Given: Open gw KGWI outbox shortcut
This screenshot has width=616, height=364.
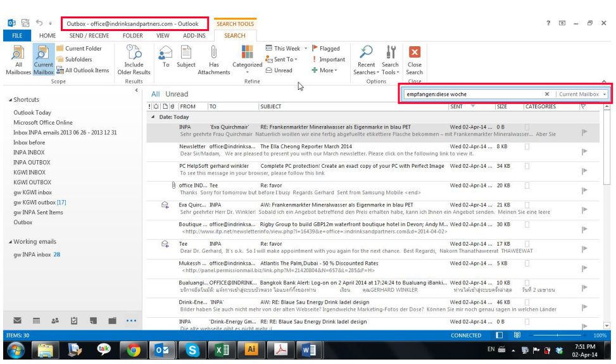Looking at the screenshot, I should (x=40, y=203).
